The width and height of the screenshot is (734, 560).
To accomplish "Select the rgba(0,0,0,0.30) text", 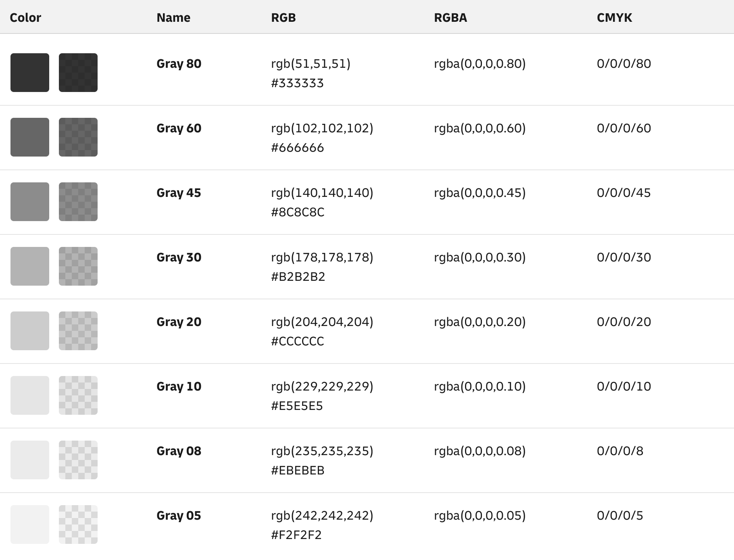I will [480, 257].
